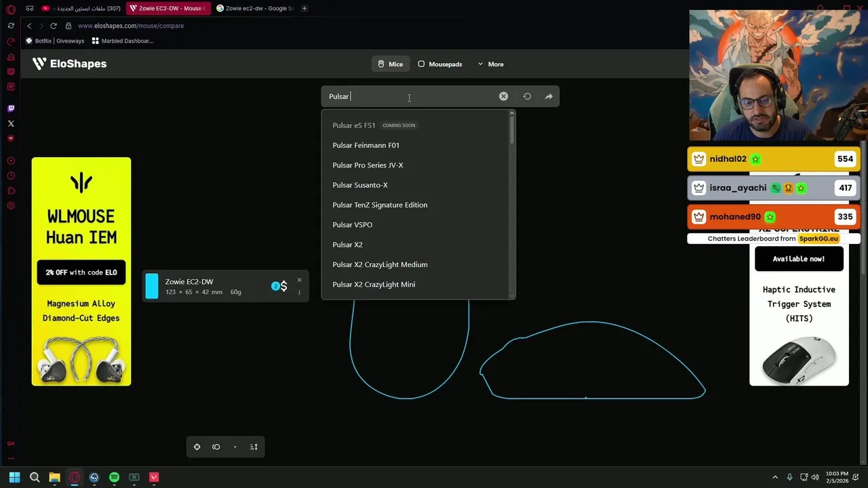Click the address bar URL

coord(131,26)
